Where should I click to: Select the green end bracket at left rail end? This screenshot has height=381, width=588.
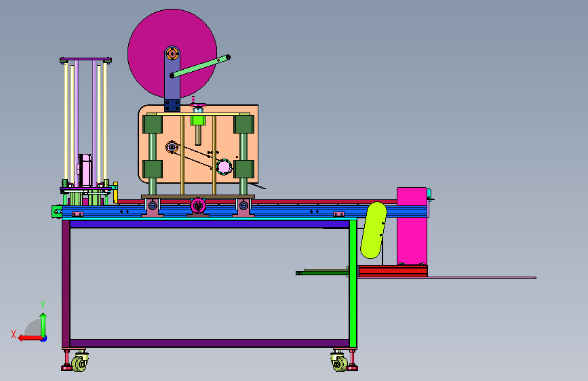[x=56, y=212]
